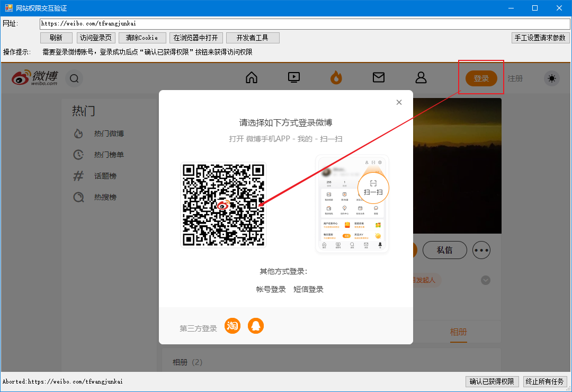Viewport: 572px width, 392px height.
Task: Click the 话题榜 hash icon
Action: pos(78,176)
